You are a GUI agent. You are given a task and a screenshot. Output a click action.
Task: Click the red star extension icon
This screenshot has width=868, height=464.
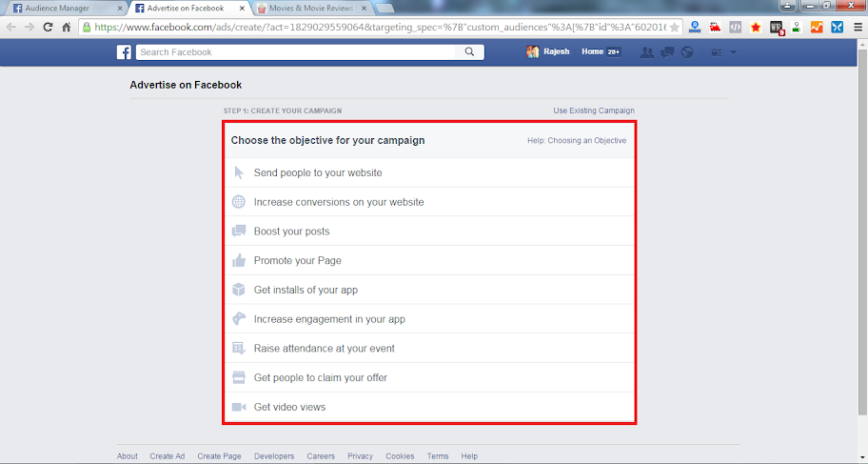(756, 28)
